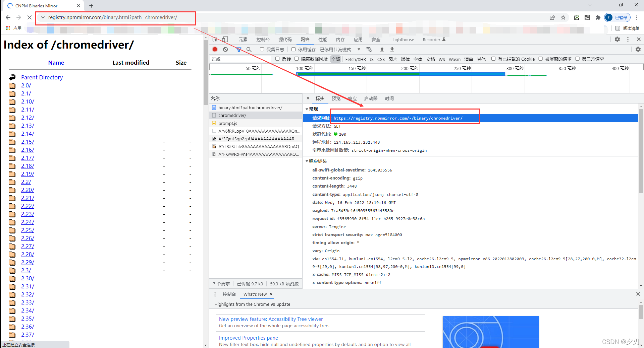Open DevTools settings gear
644x348 pixels.
click(617, 39)
